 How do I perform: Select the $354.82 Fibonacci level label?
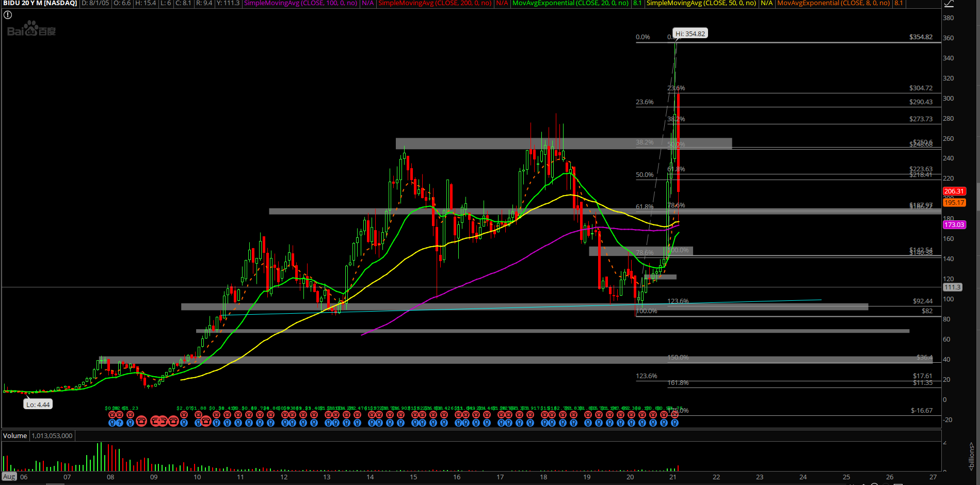[x=921, y=37]
